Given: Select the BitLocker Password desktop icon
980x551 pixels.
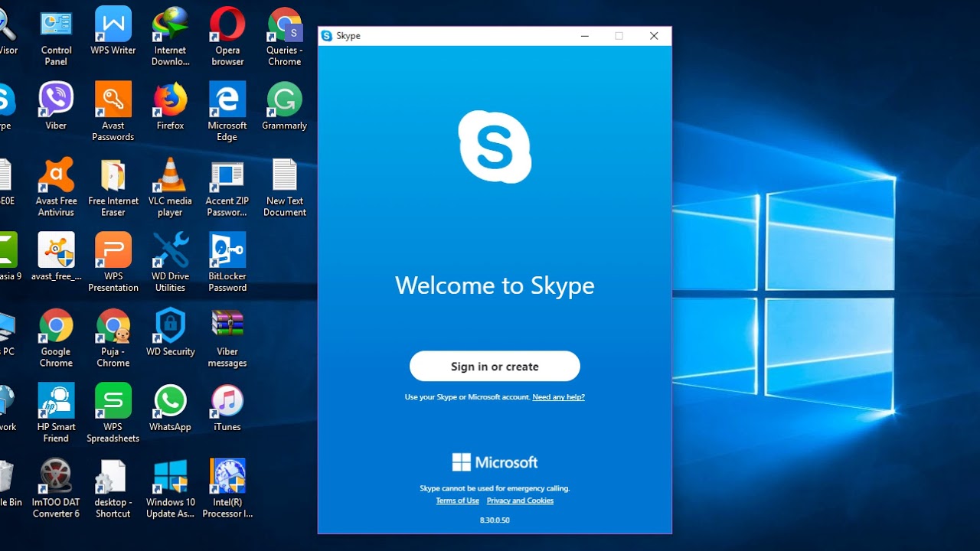Looking at the screenshot, I should 227,262.
